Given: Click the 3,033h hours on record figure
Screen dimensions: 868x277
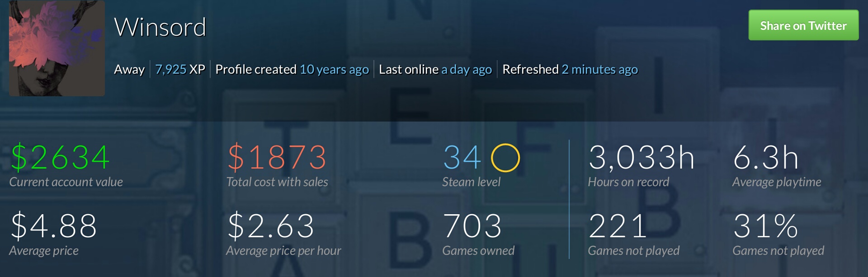Looking at the screenshot, I should pyautogui.click(x=641, y=157).
